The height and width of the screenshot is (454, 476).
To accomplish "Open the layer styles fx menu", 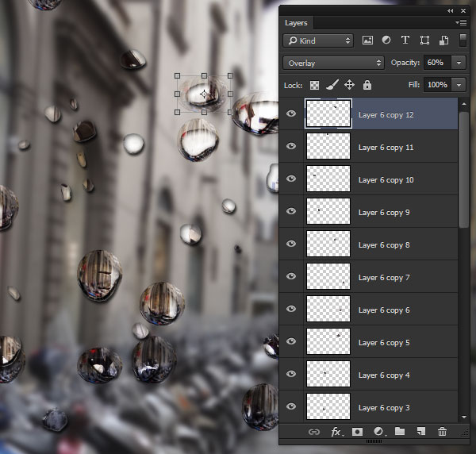I will tap(336, 432).
